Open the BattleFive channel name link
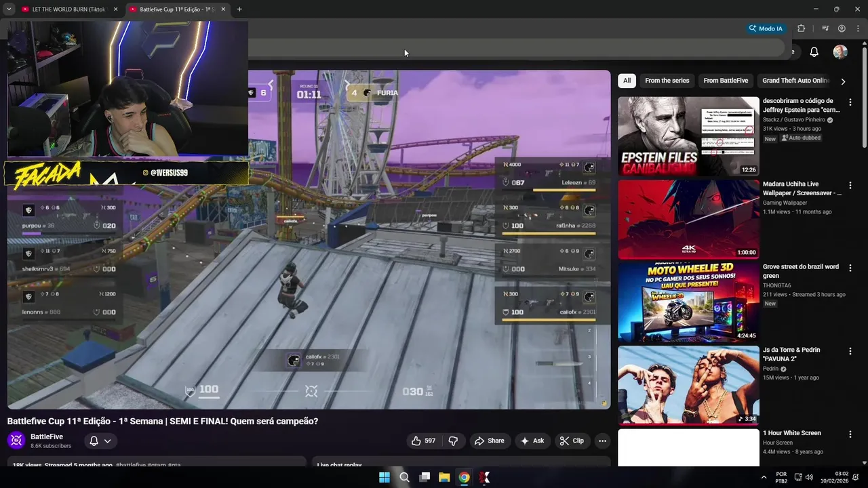Screen dimensions: 868x488 (47, 436)
